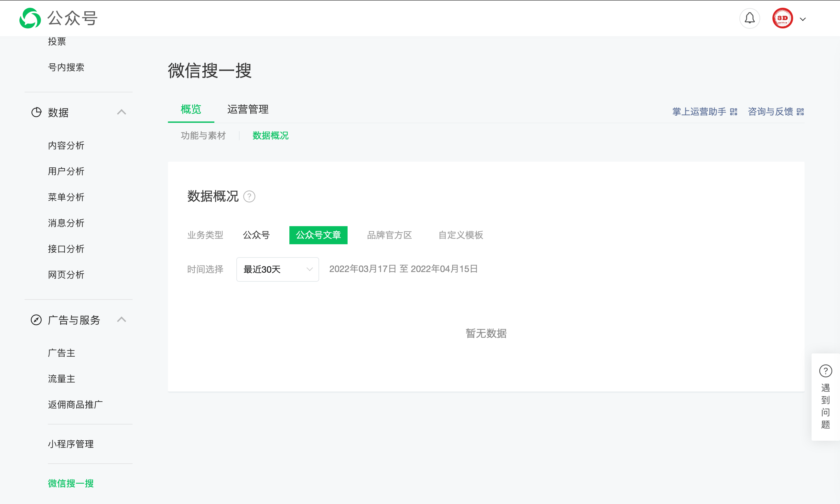
Task: Go to 用户分析 in the sidebar
Action: (x=66, y=171)
